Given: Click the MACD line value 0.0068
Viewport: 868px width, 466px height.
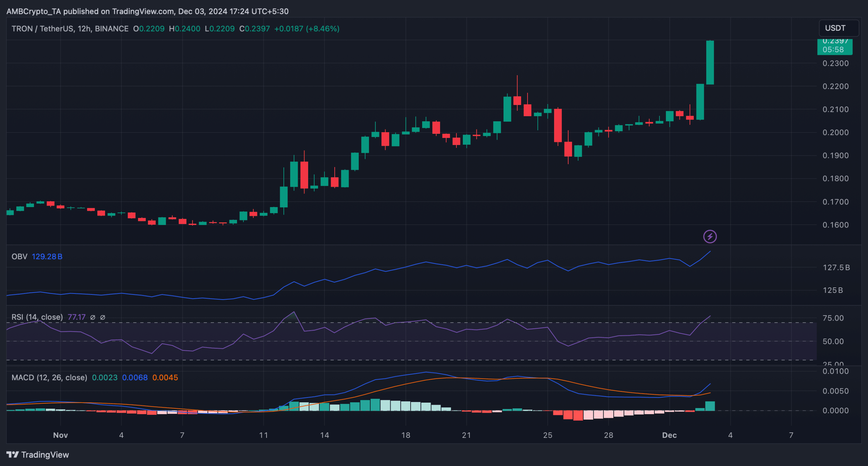Looking at the screenshot, I should point(135,378).
